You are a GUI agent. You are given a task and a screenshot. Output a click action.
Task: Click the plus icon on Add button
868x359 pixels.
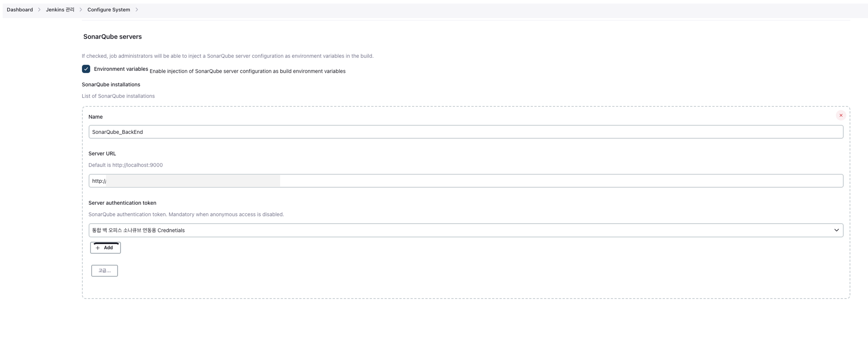tap(98, 248)
